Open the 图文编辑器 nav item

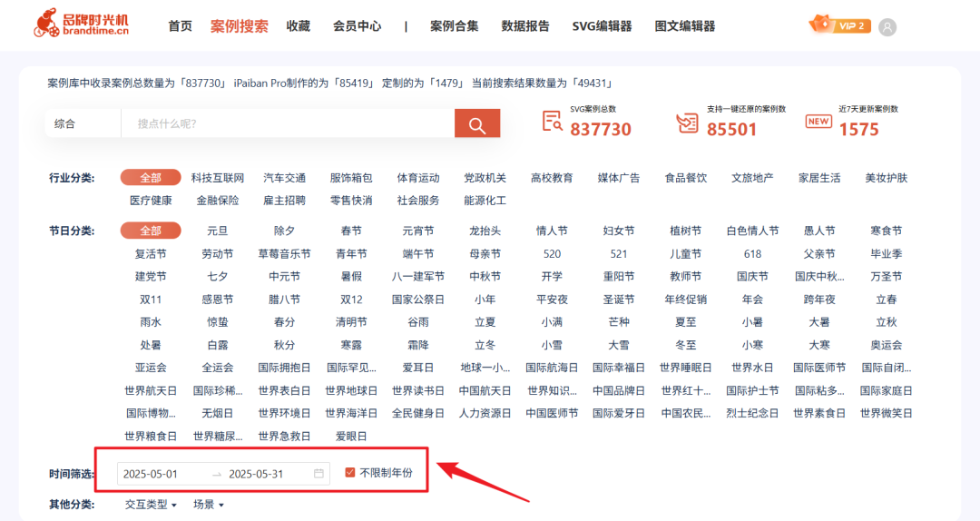685,26
